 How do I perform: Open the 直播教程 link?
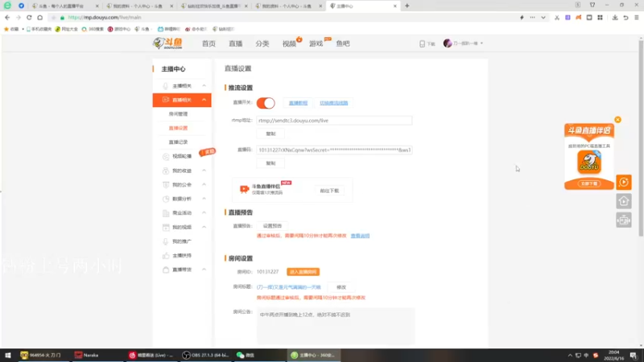click(298, 103)
